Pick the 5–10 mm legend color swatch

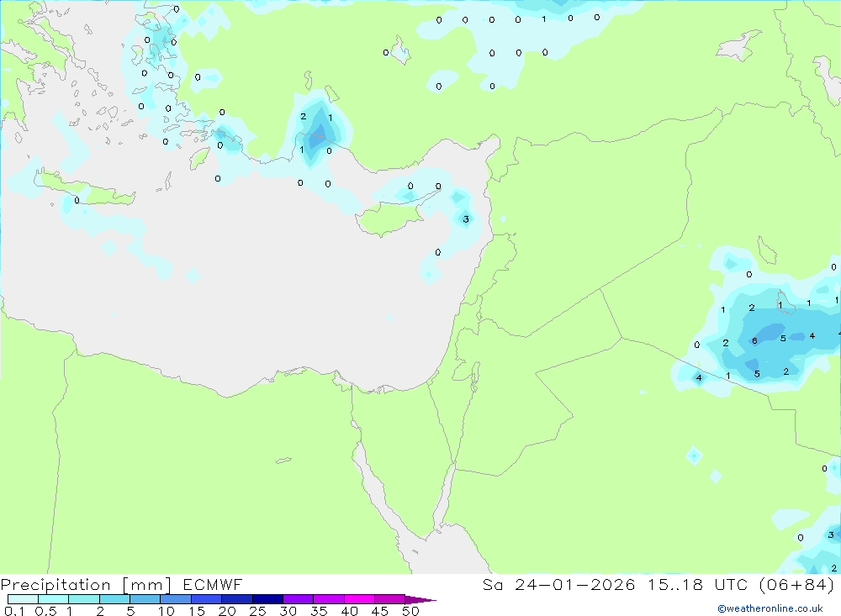coord(145,599)
